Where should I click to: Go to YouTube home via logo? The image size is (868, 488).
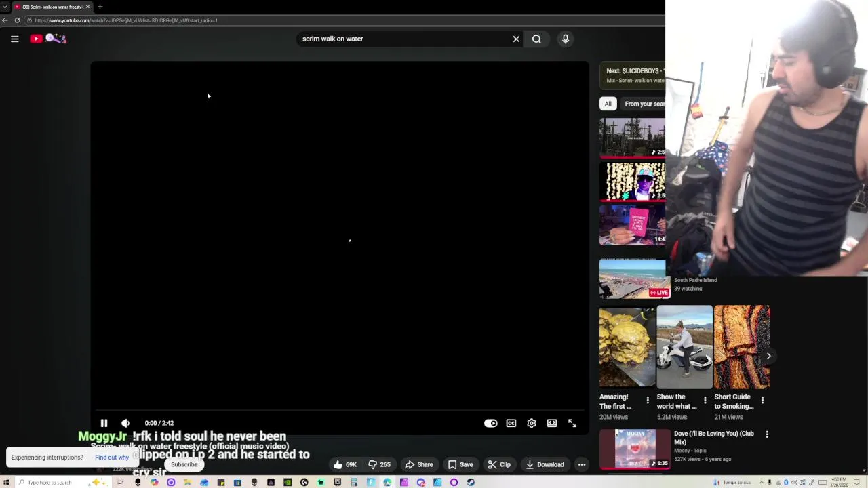47,39
